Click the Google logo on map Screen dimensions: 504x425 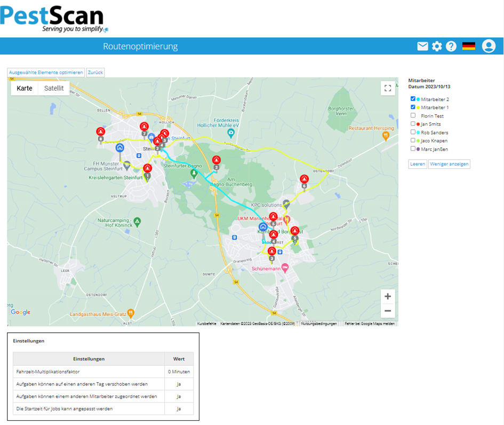point(21,312)
